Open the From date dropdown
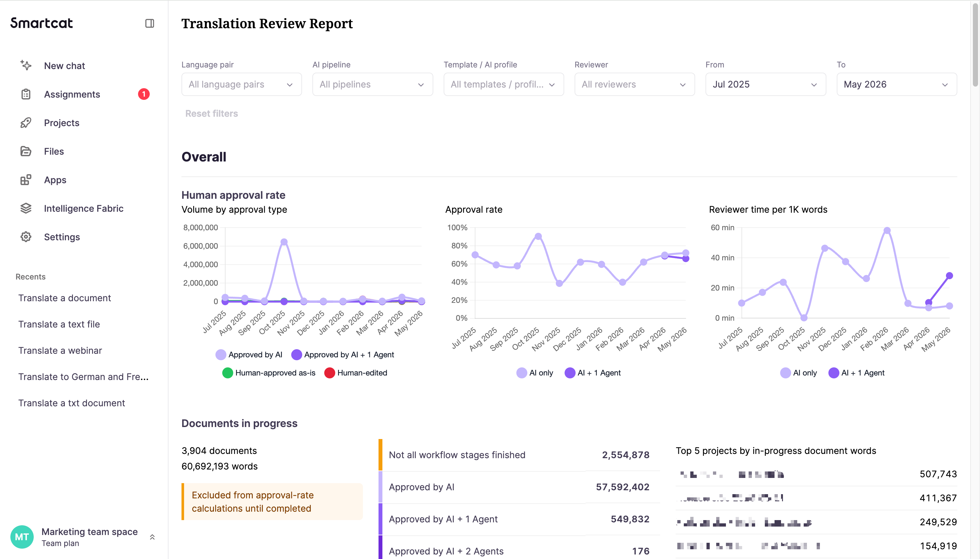 tap(766, 84)
